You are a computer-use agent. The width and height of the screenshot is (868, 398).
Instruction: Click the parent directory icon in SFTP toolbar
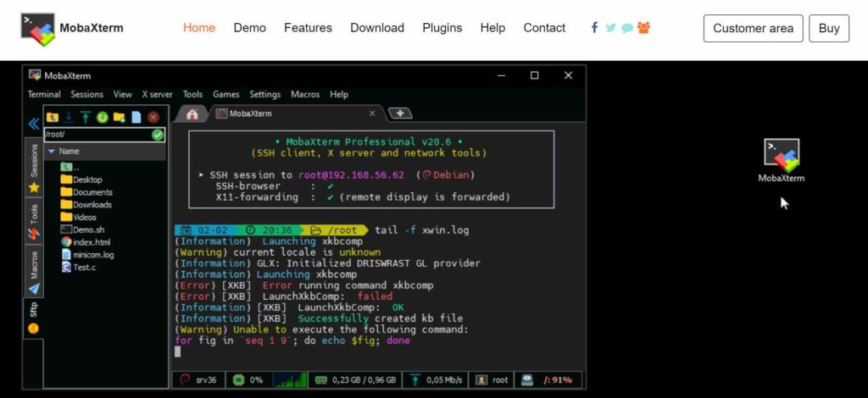point(53,117)
